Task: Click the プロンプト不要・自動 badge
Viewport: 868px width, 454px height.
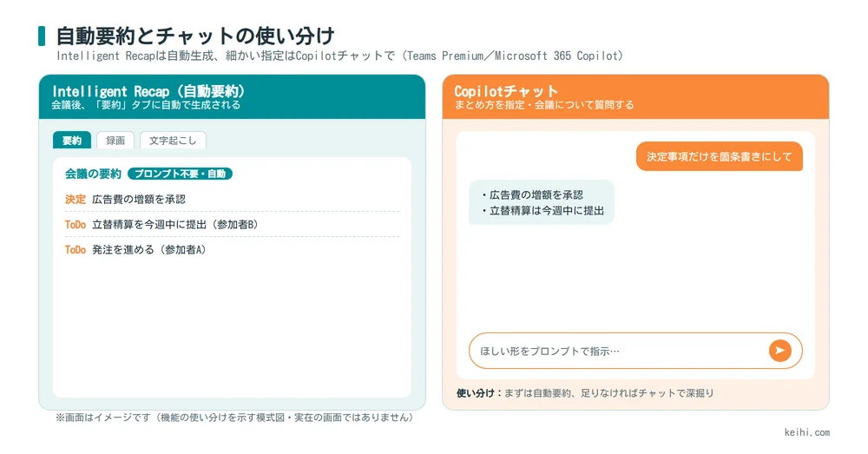Action: pos(180,174)
